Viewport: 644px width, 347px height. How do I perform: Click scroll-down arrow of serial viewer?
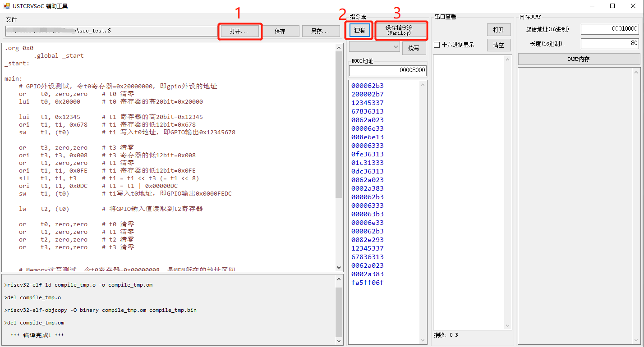pyautogui.click(x=508, y=326)
